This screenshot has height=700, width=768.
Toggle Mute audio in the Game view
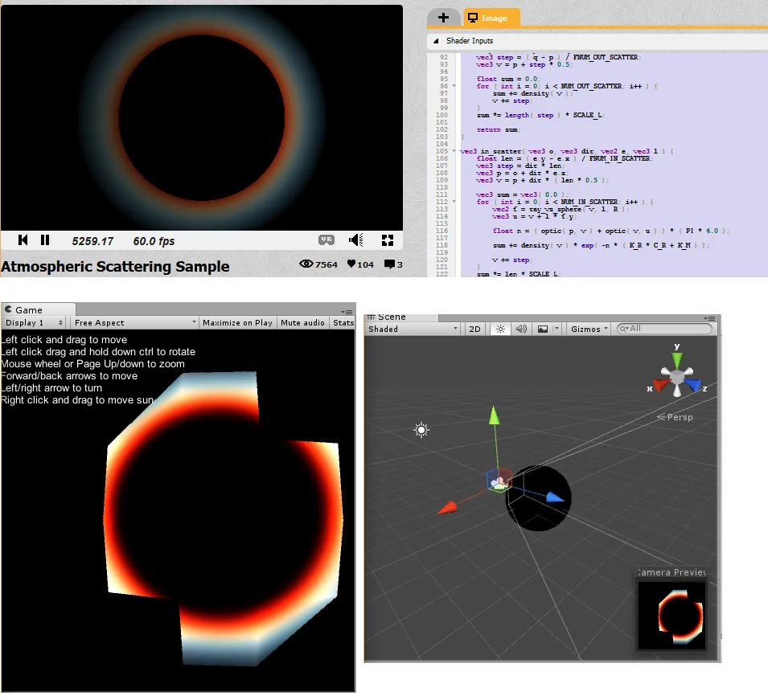click(x=302, y=323)
